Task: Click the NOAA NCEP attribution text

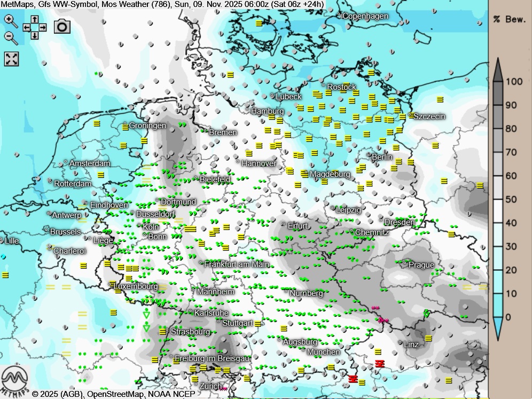Action: point(171,394)
